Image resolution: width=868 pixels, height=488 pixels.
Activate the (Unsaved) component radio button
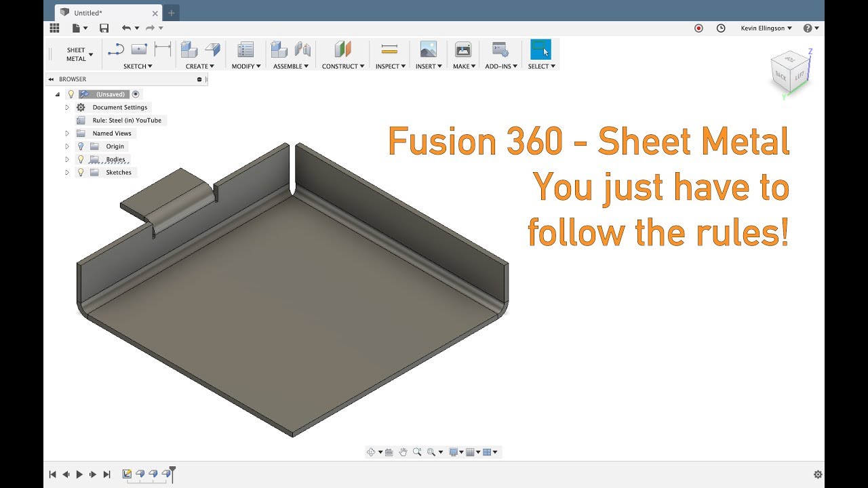tap(136, 94)
